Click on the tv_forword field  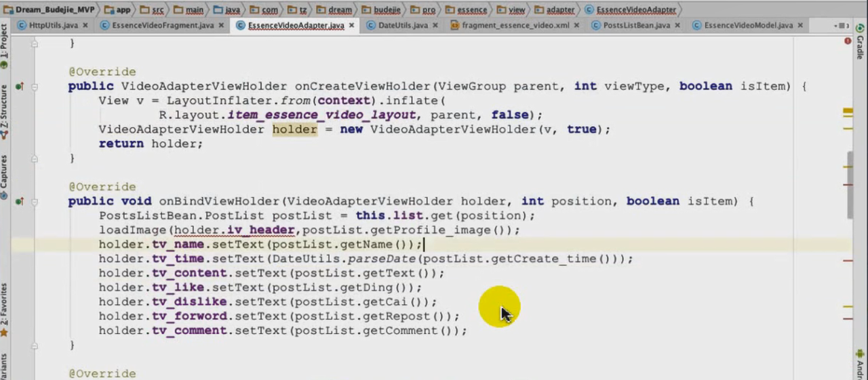[x=189, y=316]
